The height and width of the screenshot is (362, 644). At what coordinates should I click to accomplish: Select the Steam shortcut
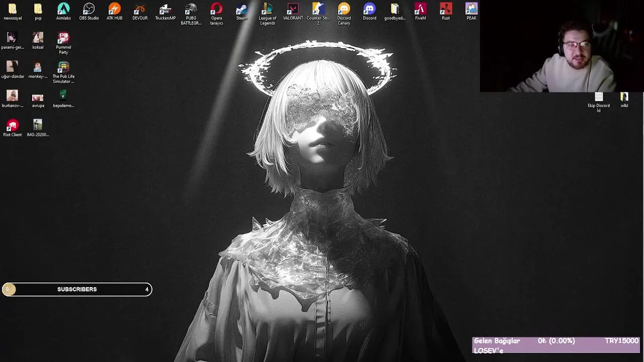(242, 12)
